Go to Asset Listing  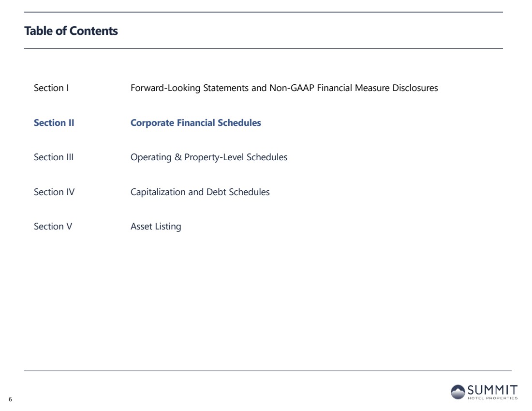pyautogui.click(x=156, y=227)
